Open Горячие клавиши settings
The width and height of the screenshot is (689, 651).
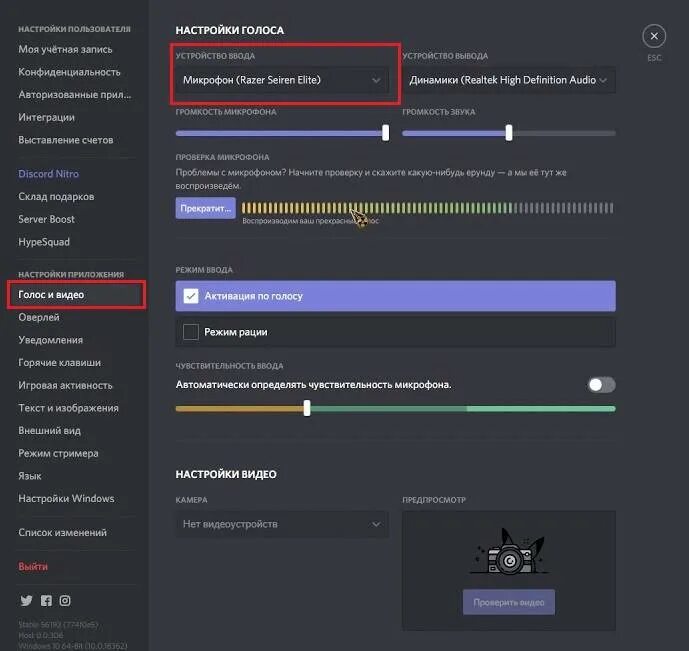click(x=59, y=363)
